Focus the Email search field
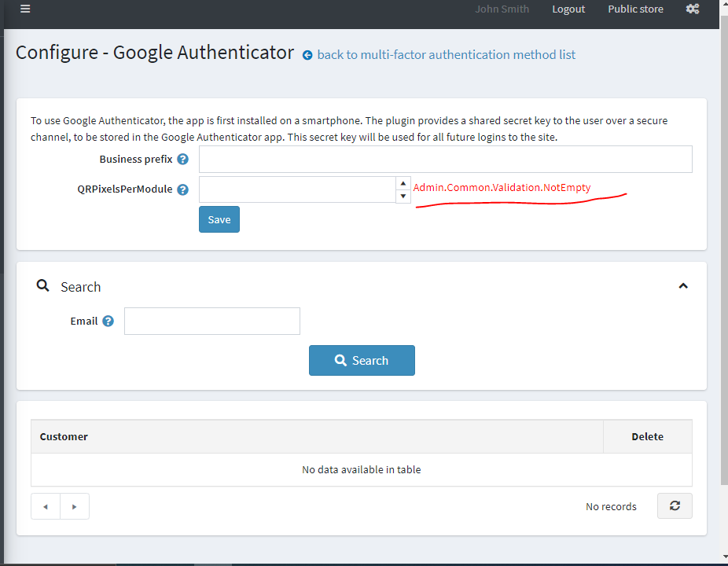 pyautogui.click(x=212, y=321)
